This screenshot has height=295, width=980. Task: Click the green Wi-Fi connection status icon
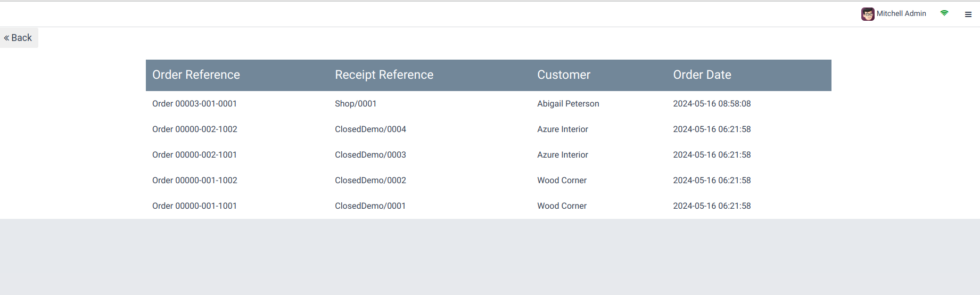click(x=944, y=13)
